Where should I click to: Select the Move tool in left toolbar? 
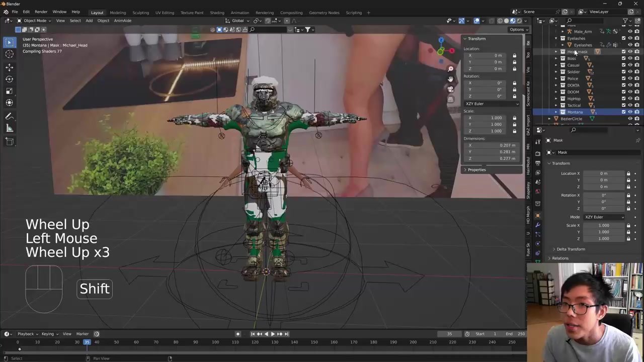coord(9,67)
